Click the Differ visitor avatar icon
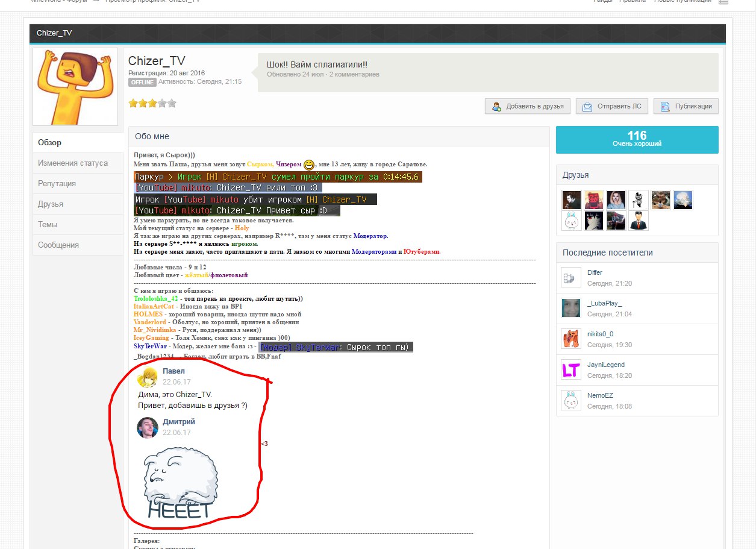 pos(570,277)
